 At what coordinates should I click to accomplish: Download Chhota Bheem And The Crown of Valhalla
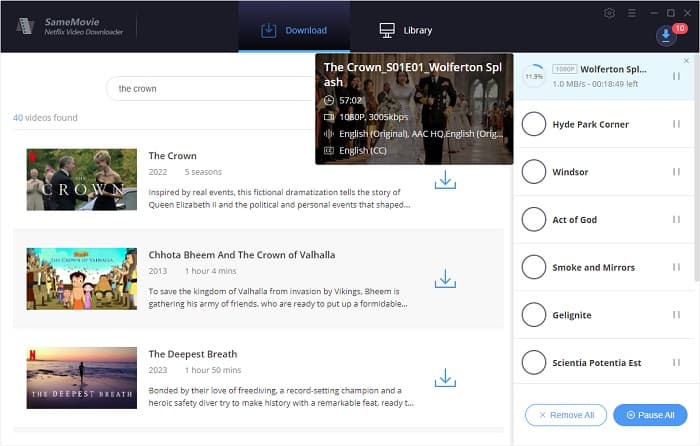(445, 279)
